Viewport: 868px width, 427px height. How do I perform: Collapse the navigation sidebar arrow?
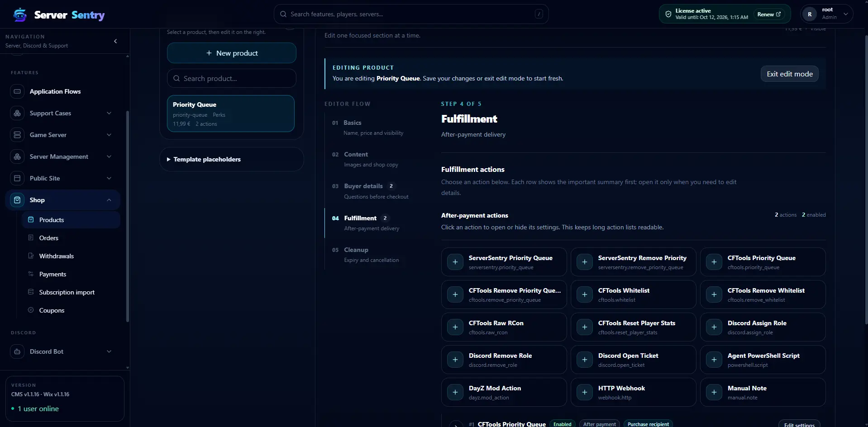coord(115,41)
